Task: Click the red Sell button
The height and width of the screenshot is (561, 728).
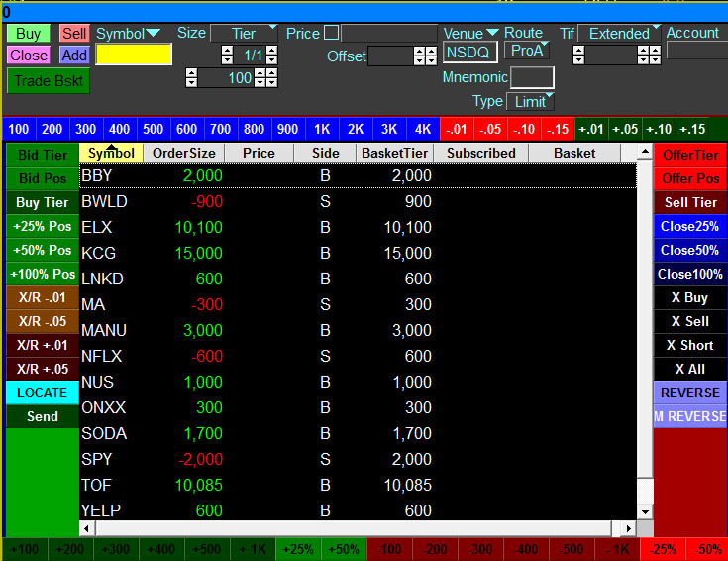Action: 74,34
